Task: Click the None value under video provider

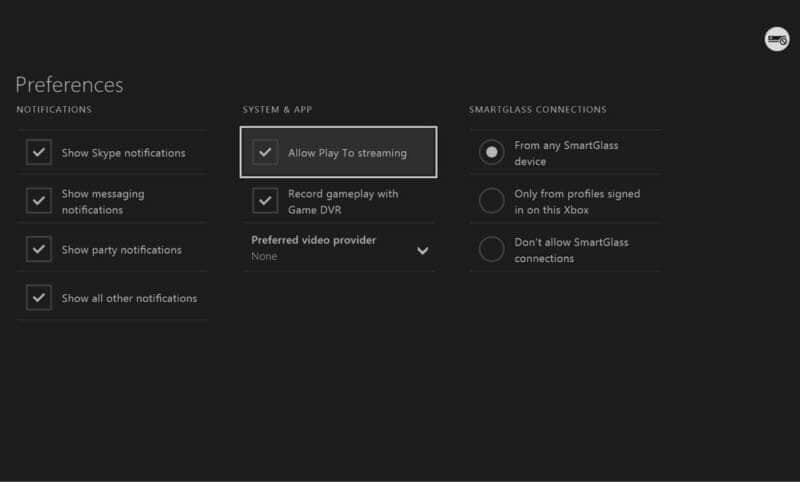Action: point(264,257)
